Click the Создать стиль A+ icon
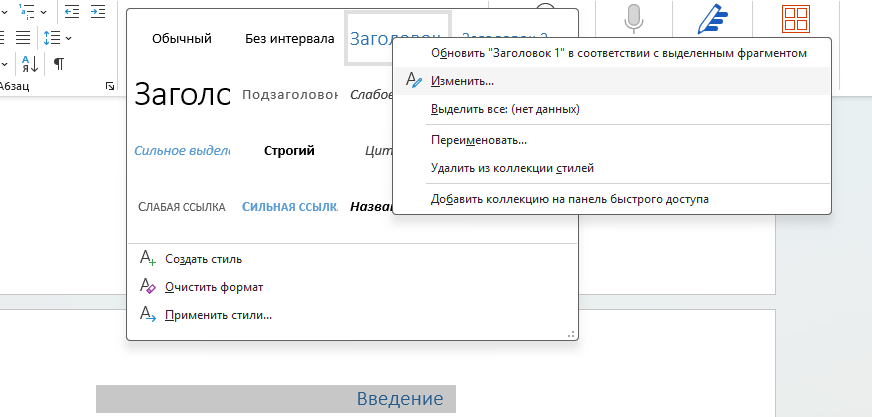The image size is (872, 417). (148, 258)
